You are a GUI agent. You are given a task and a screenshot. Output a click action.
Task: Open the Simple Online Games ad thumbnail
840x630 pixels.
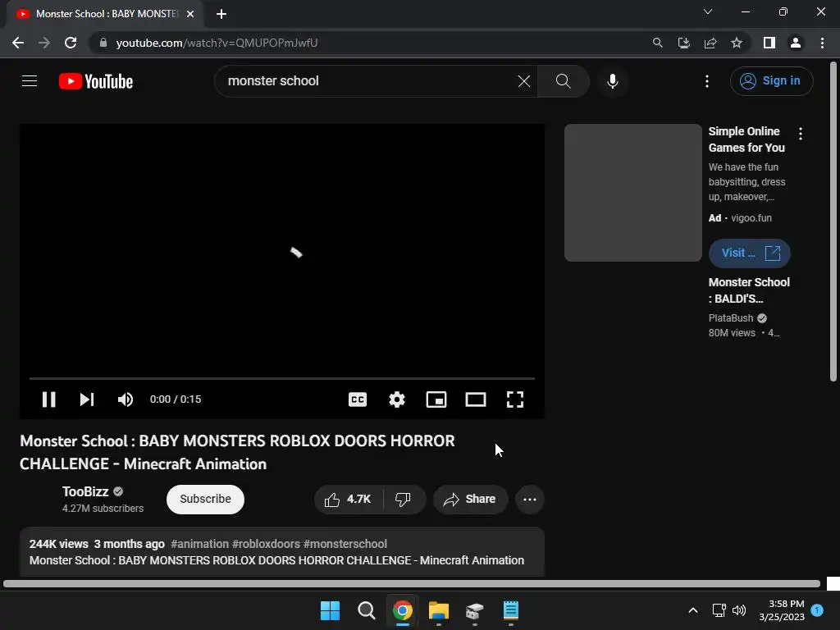632,193
